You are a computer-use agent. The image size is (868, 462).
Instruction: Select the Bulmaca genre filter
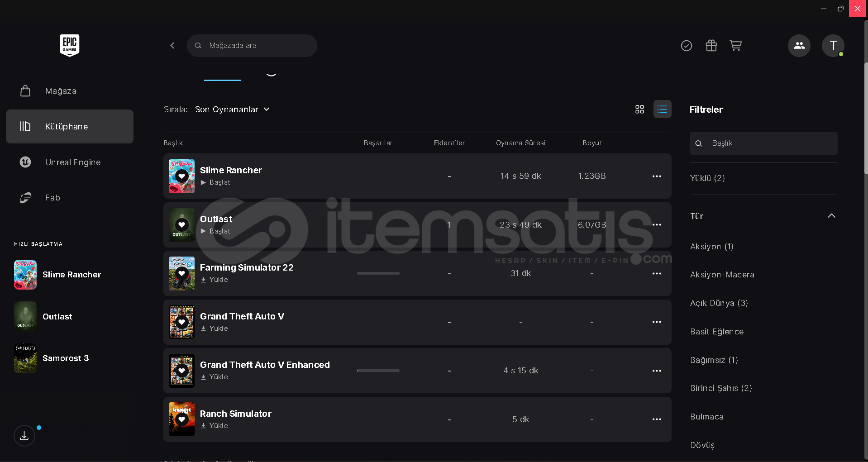point(707,417)
